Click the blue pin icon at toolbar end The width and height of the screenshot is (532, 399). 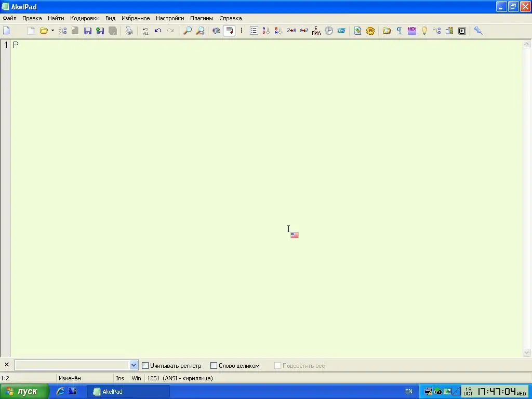pos(478,31)
